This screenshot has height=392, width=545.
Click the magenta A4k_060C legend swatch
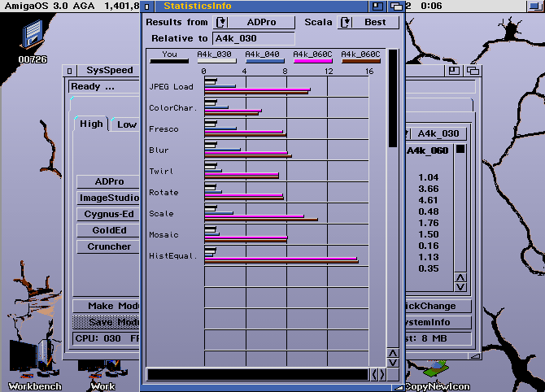tap(313, 62)
